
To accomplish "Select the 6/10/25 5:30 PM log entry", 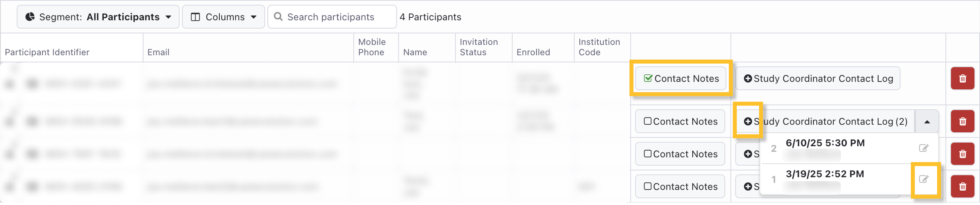I will (x=825, y=143).
